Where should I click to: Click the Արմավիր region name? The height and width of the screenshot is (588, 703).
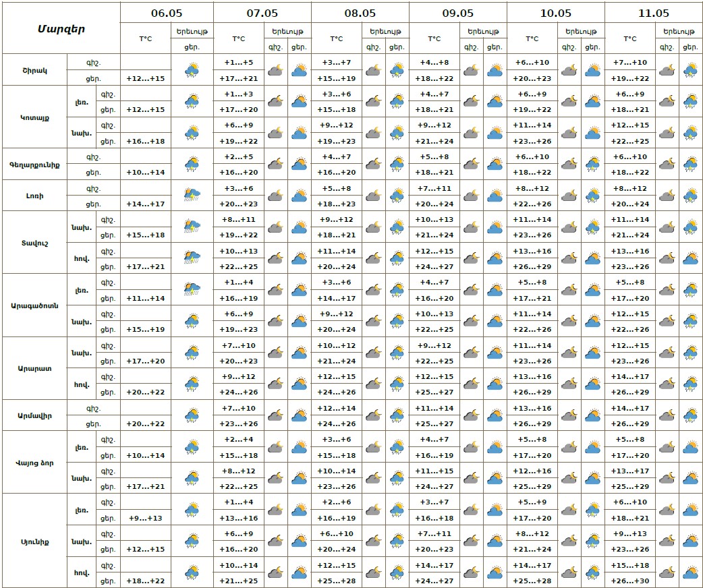point(34,416)
